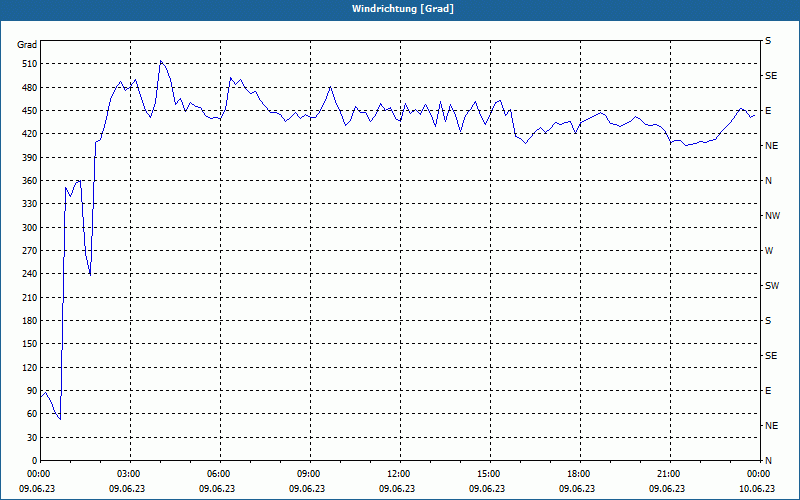Click the SW compass label
The width and height of the screenshot is (800, 500).
coord(772,286)
